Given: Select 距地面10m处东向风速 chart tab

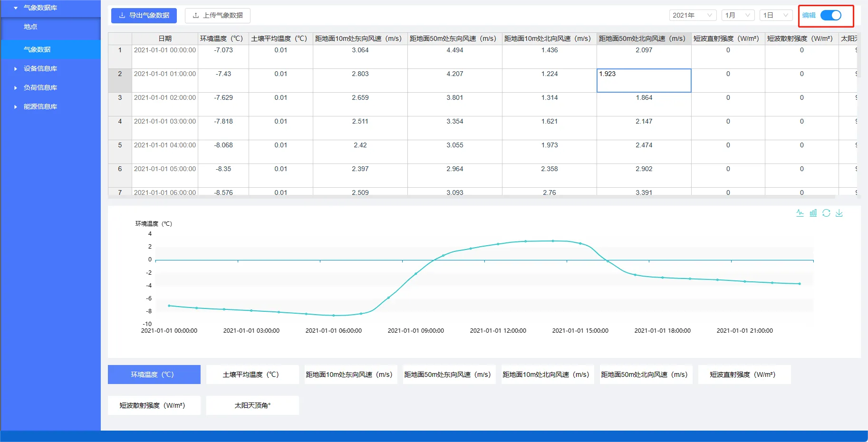Looking at the screenshot, I should 351,375.
